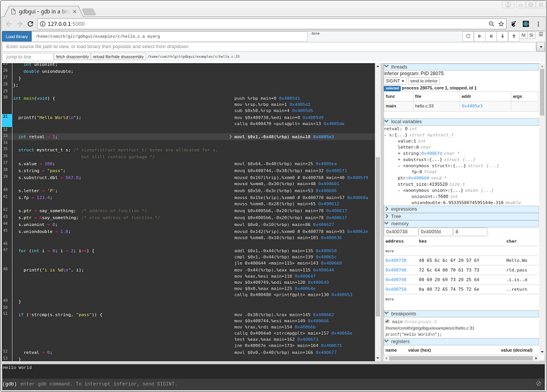Click the SI step instruction button
Image resolution: width=547 pixels, height=392 pixels.
click(531, 35)
